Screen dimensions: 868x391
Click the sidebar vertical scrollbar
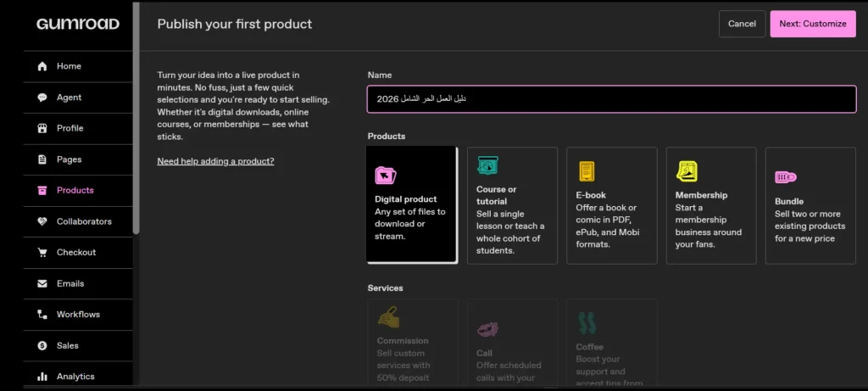(136, 118)
